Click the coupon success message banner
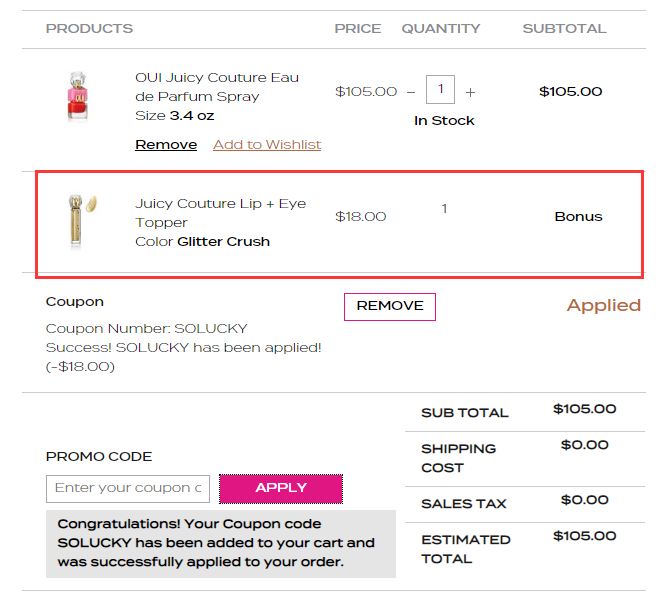 [x=221, y=544]
